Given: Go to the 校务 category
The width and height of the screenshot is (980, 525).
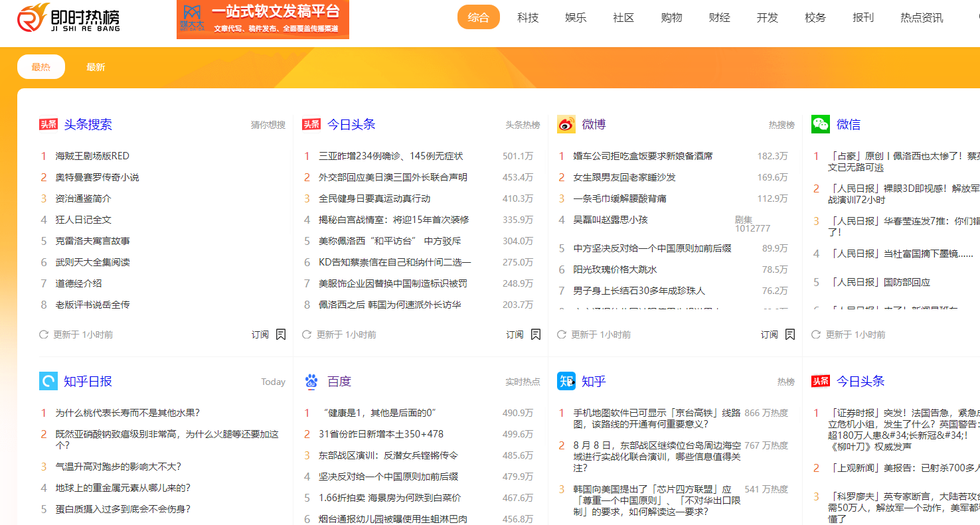Looking at the screenshot, I should tap(815, 18).
